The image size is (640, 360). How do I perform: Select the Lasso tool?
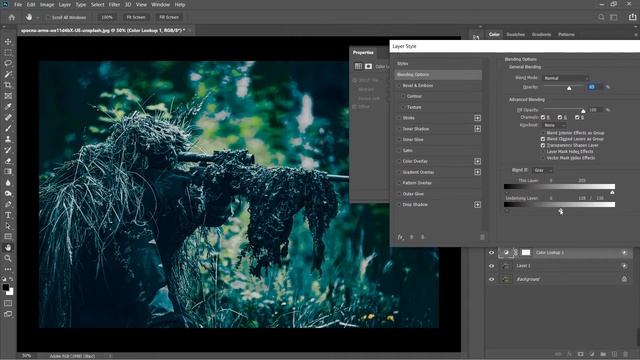8,63
